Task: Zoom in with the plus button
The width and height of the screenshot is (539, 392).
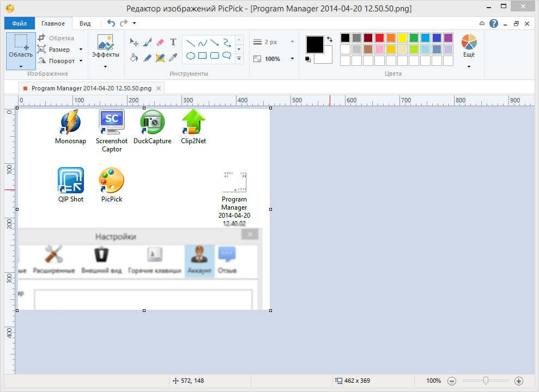Action: click(519, 381)
